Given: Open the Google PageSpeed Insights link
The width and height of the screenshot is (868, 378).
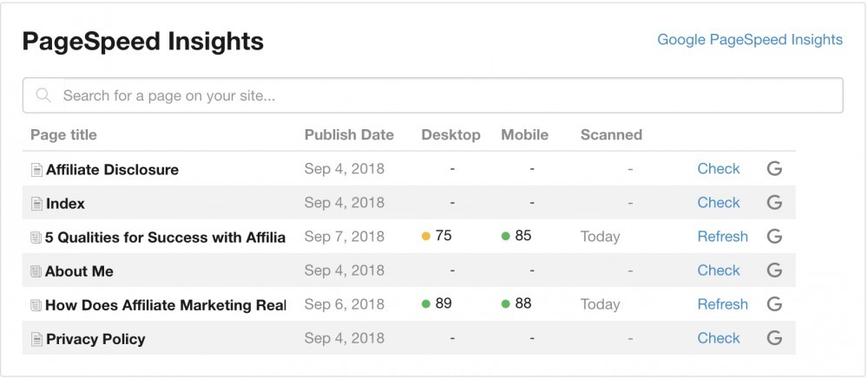Looking at the screenshot, I should [750, 40].
